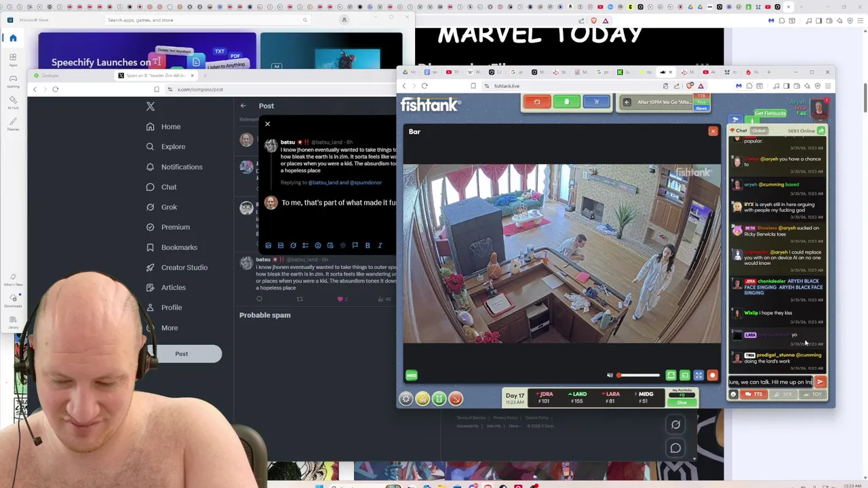This screenshot has height=488, width=868.
Task: Click the chat message input field
Action: tap(771, 382)
